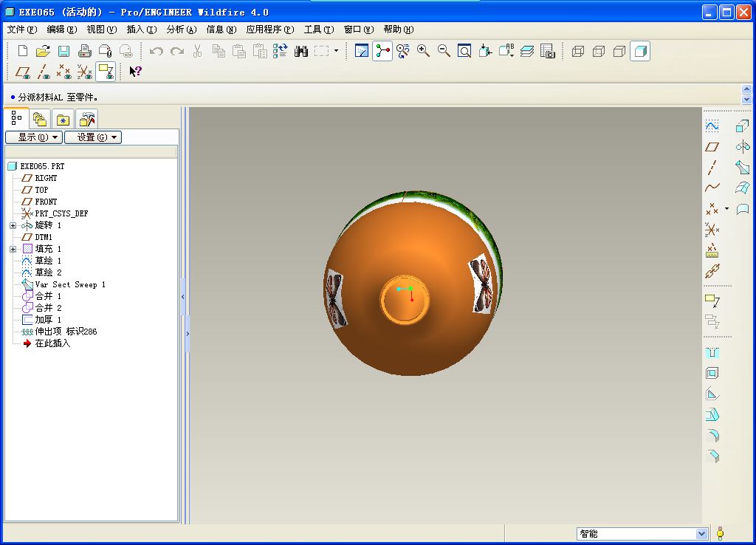The image size is (756, 545).
Task: Expand the browser pane with the right arrow
Action: pyautogui.click(x=188, y=333)
